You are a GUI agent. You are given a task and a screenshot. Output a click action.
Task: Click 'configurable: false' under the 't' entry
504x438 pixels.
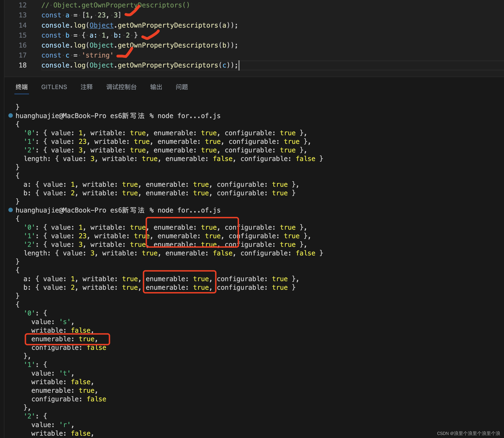click(69, 399)
